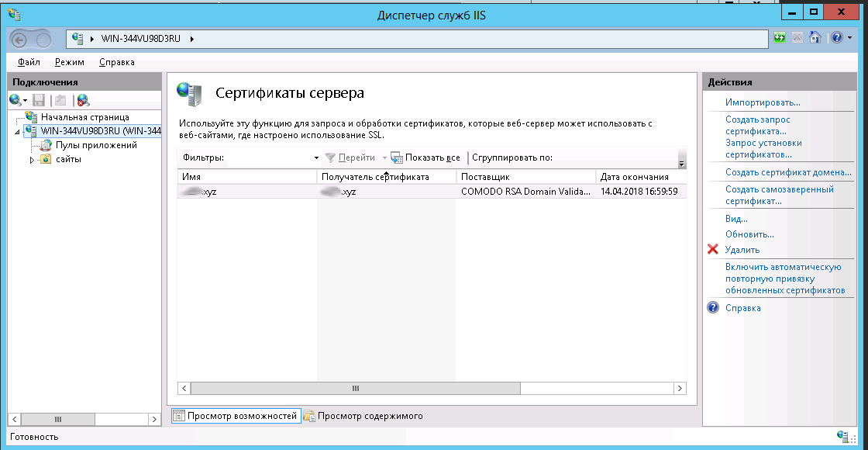The width and height of the screenshot is (868, 450).
Task: Click the status bar network icon at right
Action: click(843, 436)
